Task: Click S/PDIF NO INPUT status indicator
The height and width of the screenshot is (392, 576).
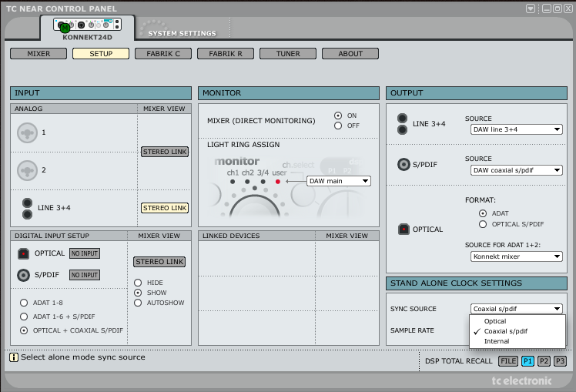Action: pyautogui.click(x=85, y=275)
